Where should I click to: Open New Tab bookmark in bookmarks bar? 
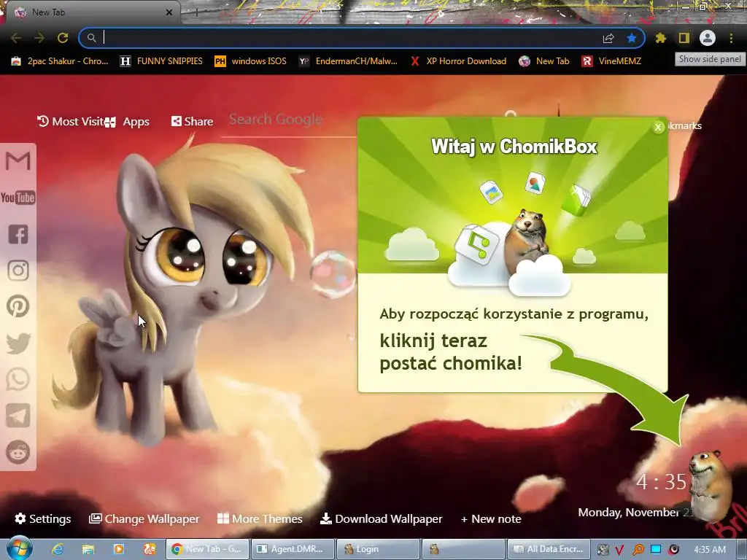(x=544, y=61)
